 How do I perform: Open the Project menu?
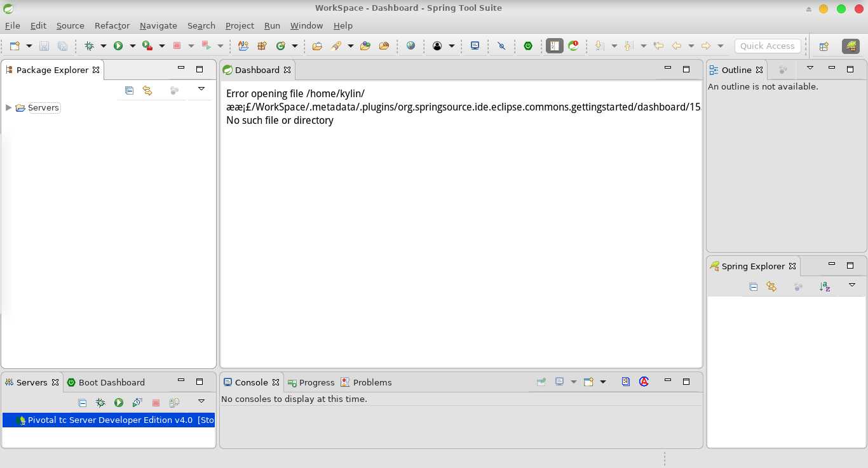(x=240, y=25)
